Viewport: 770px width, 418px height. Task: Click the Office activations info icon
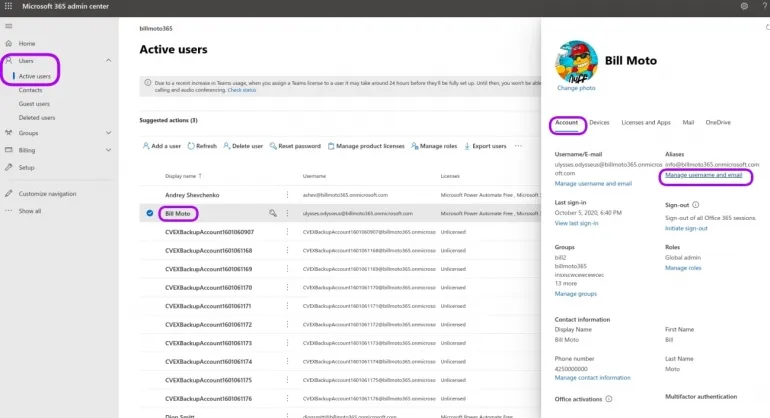click(609, 399)
